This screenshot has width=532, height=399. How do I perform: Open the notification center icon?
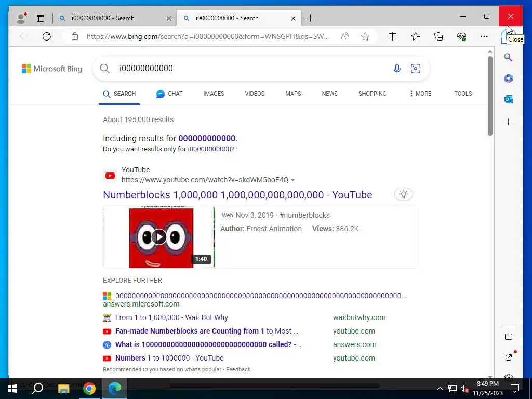coord(515,389)
